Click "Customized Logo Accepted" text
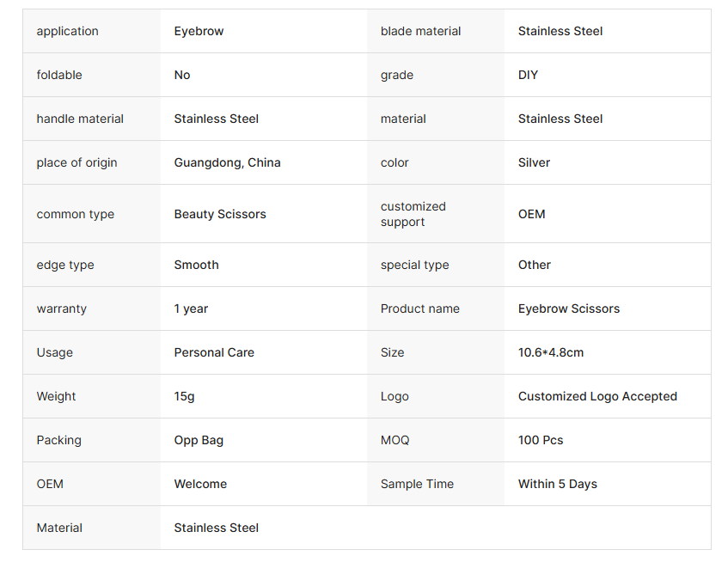 pyautogui.click(x=597, y=396)
